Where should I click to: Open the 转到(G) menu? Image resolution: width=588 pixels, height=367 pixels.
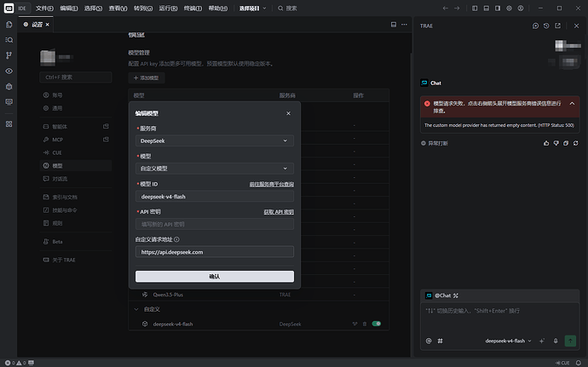[x=143, y=9]
